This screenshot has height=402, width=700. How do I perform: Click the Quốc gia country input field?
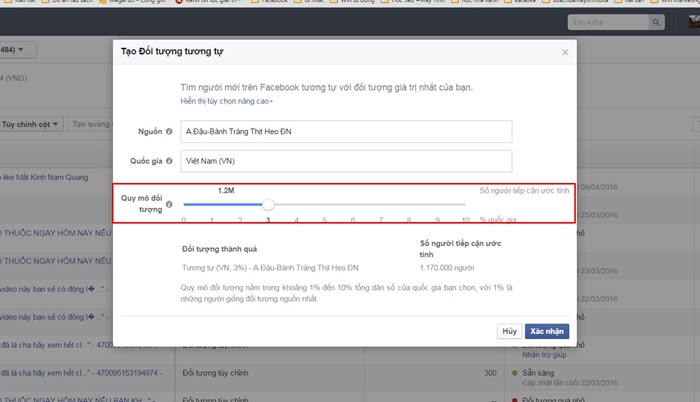pyautogui.click(x=345, y=161)
